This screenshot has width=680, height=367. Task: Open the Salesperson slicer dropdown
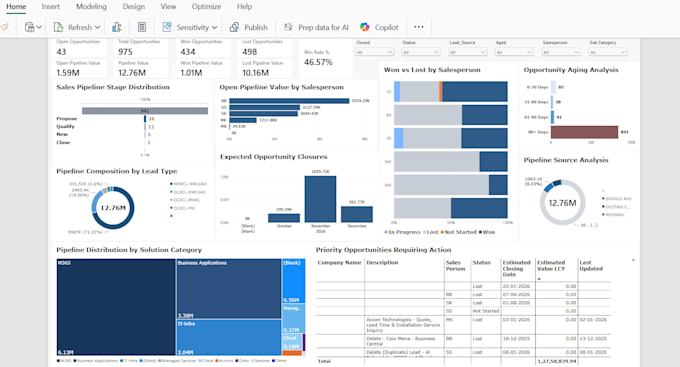pos(561,52)
